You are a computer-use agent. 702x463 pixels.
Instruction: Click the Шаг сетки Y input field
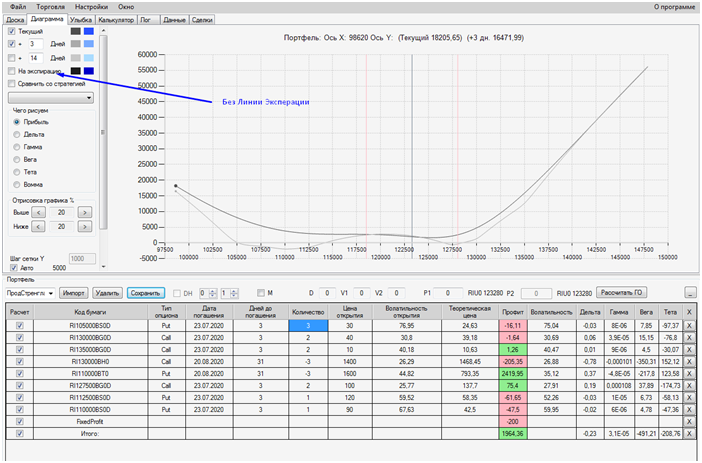pyautogui.click(x=82, y=258)
